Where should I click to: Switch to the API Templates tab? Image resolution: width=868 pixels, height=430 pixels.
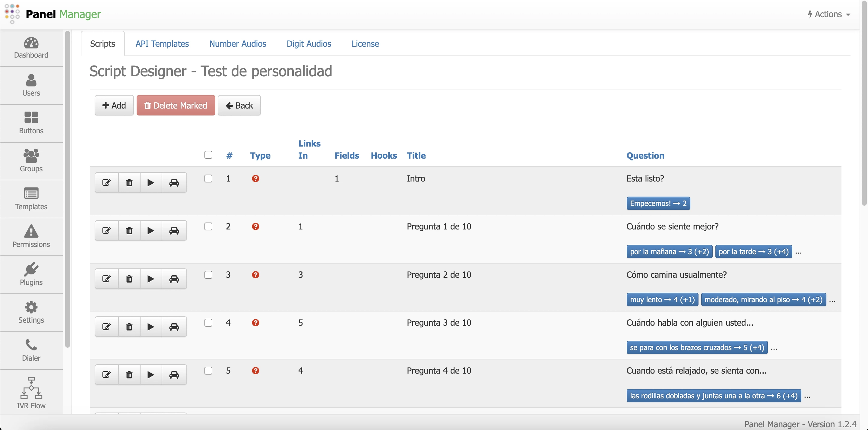pyautogui.click(x=162, y=43)
